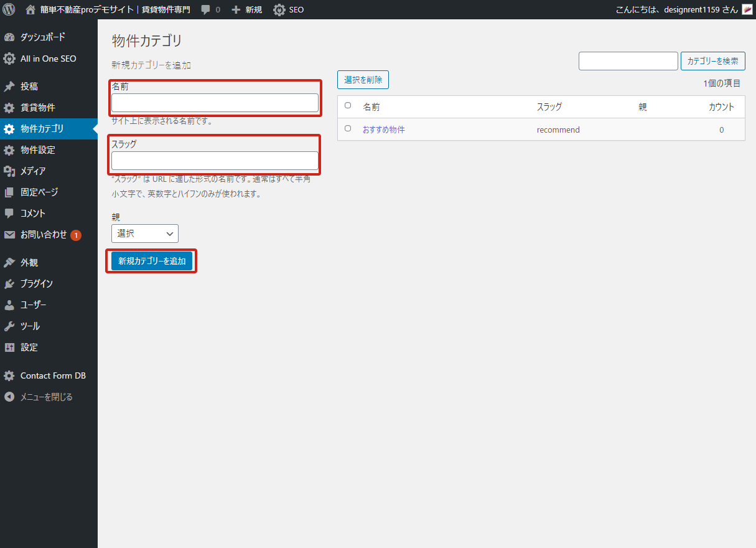Click the user avatar at top right
Viewport: 756px width, 548px height.
(x=747, y=9)
